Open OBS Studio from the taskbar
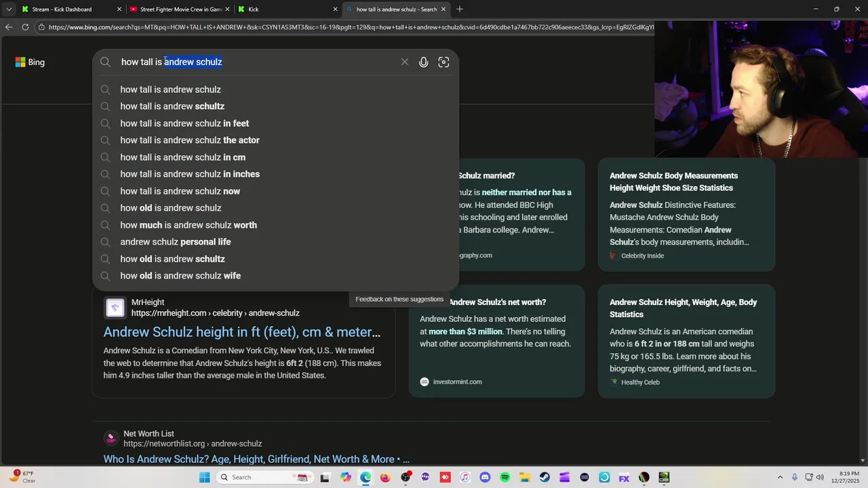The height and width of the screenshot is (488, 868). pyautogui.click(x=406, y=477)
